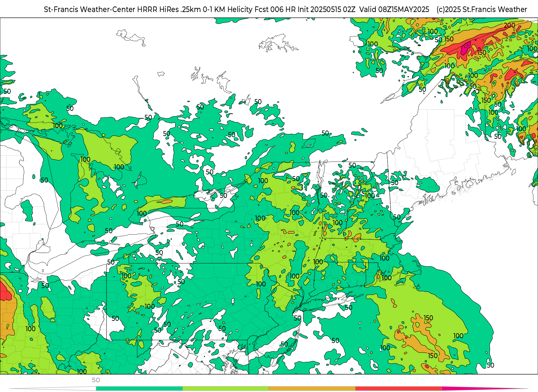Click the lime green color bar segment
538x392 pixels.
click(226, 389)
